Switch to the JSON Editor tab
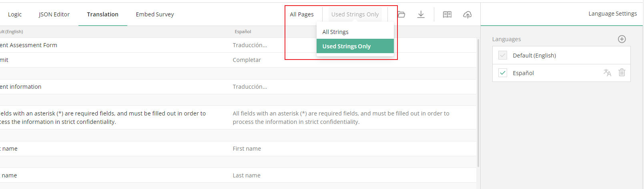The height and width of the screenshot is (189, 644). pyautogui.click(x=54, y=14)
